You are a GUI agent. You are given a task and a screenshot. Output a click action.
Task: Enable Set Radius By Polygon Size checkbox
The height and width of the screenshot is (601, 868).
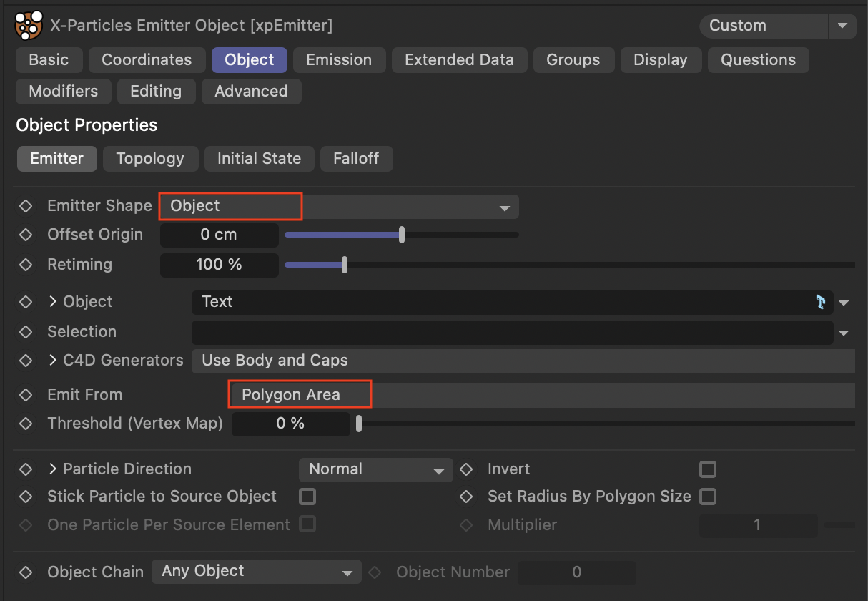[x=708, y=497]
